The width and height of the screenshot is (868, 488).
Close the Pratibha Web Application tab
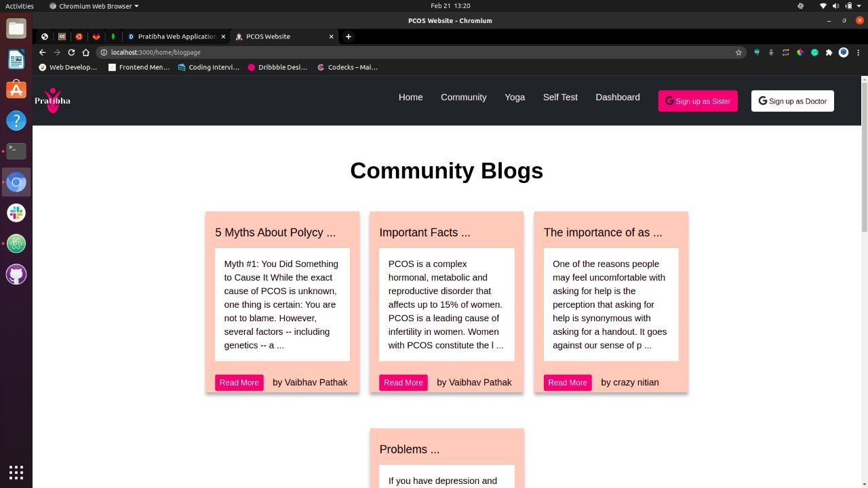223,37
